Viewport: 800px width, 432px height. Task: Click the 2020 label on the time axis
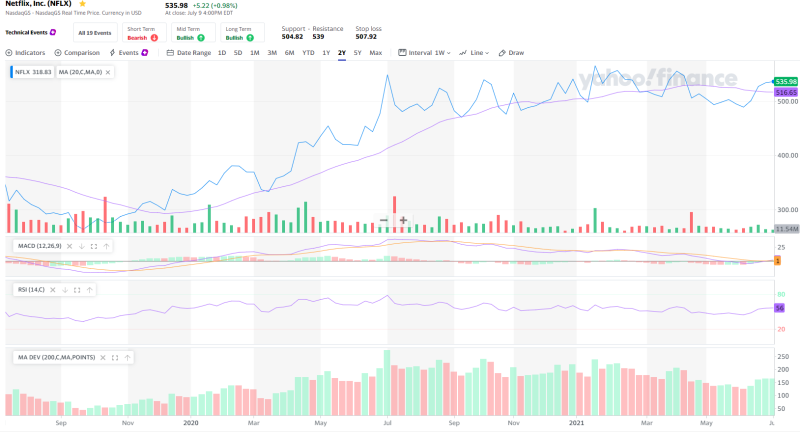190,423
